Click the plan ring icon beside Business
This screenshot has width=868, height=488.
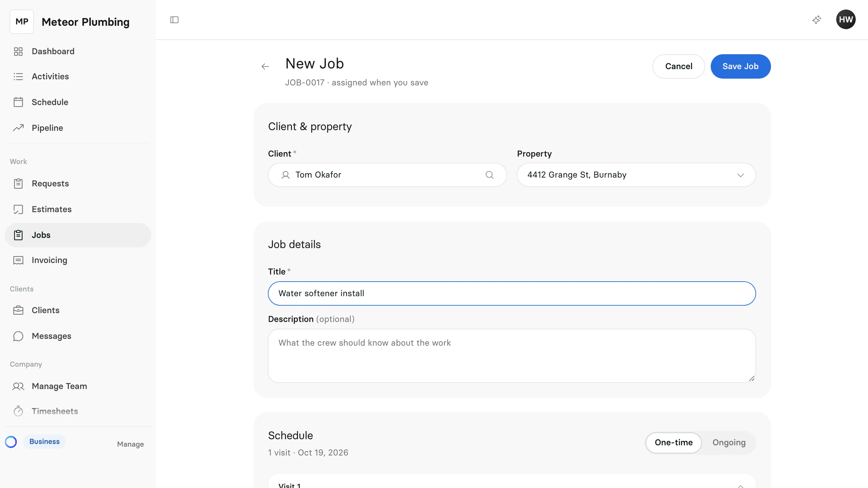pos(11,442)
